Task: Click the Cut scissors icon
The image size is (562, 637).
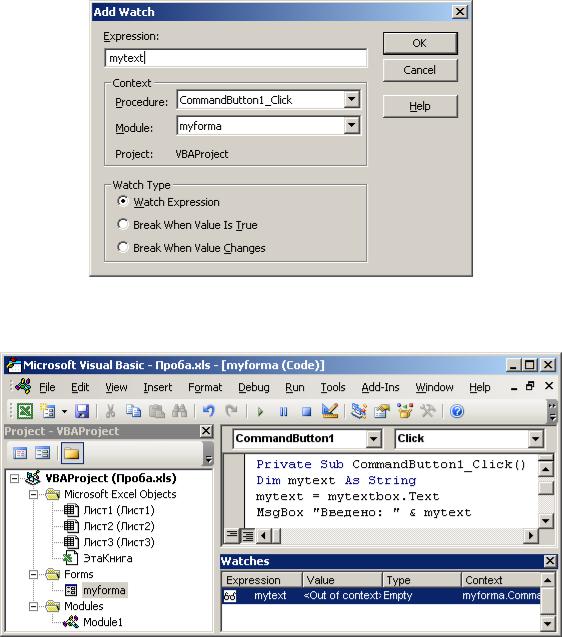Action: click(x=110, y=411)
